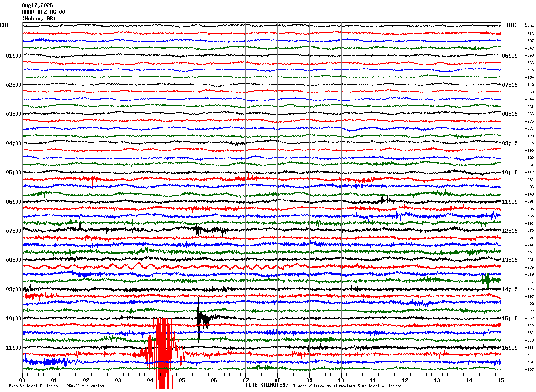This screenshot has height=392, width=536.
Task: Click the "05:00" CDT hour label
Action: coord(14,173)
